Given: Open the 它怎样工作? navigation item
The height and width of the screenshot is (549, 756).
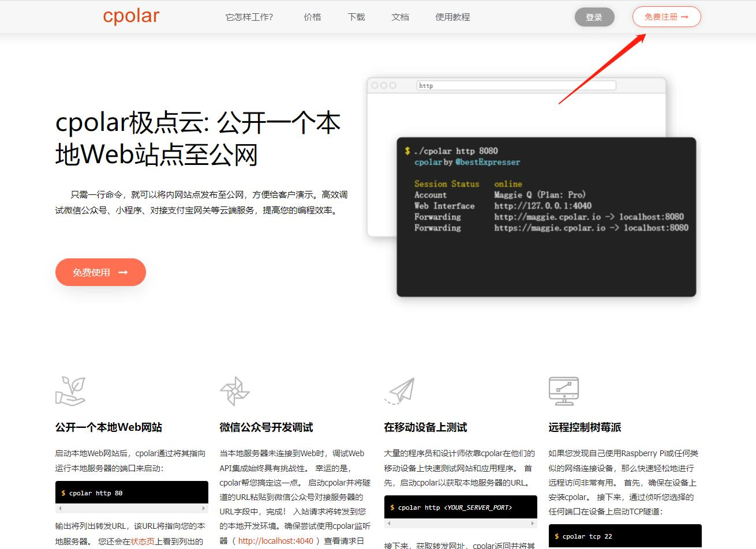Looking at the screenshot, I should tap(250, 17).
